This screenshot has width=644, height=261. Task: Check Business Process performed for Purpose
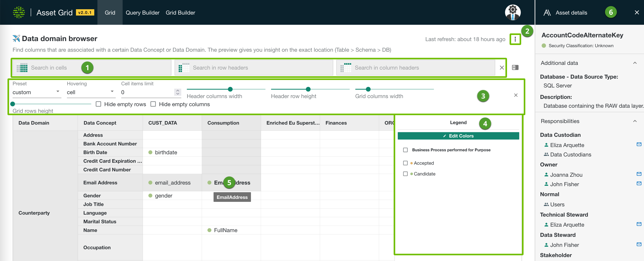[405, 150]
